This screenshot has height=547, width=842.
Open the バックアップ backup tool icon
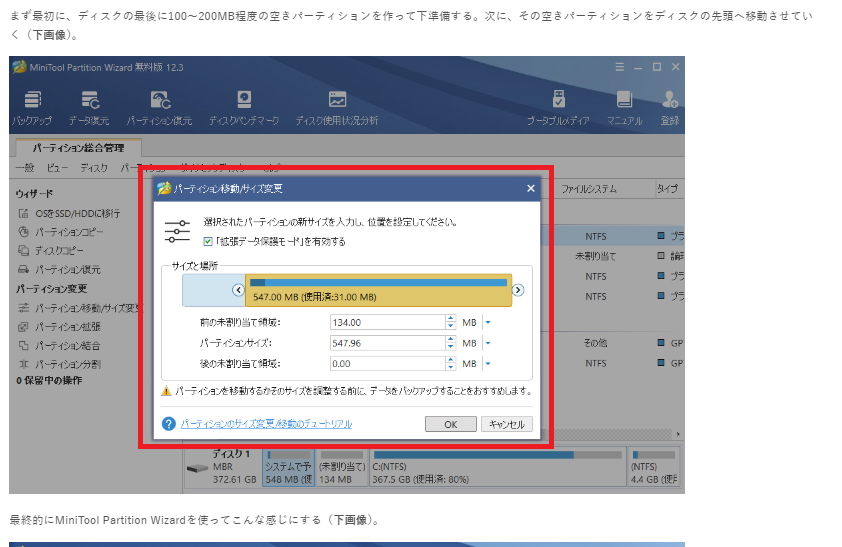[x=33, y=100]
